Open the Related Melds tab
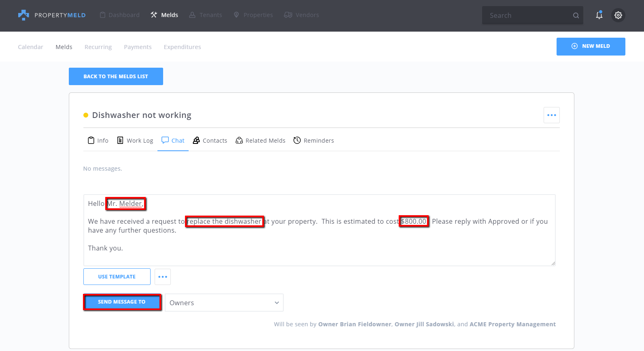Image resolution: width=644 pixels, height=351 pixels. pos(260,140)
